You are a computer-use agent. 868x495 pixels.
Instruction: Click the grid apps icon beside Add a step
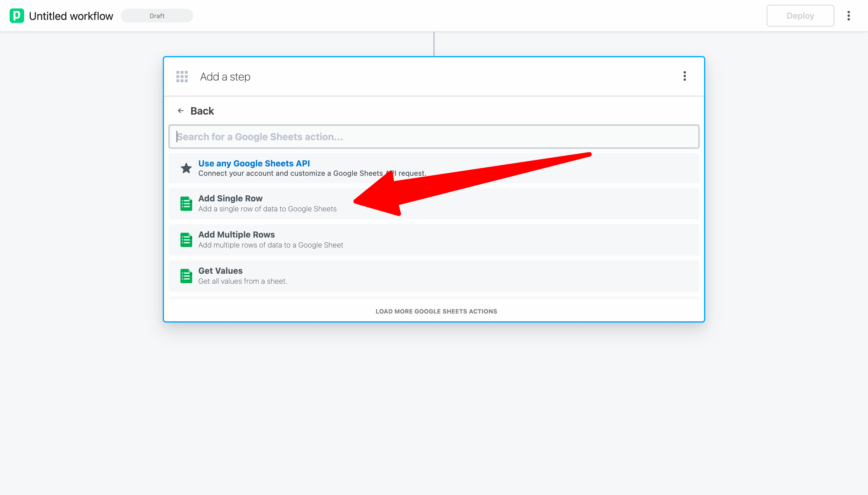[182, 77]
